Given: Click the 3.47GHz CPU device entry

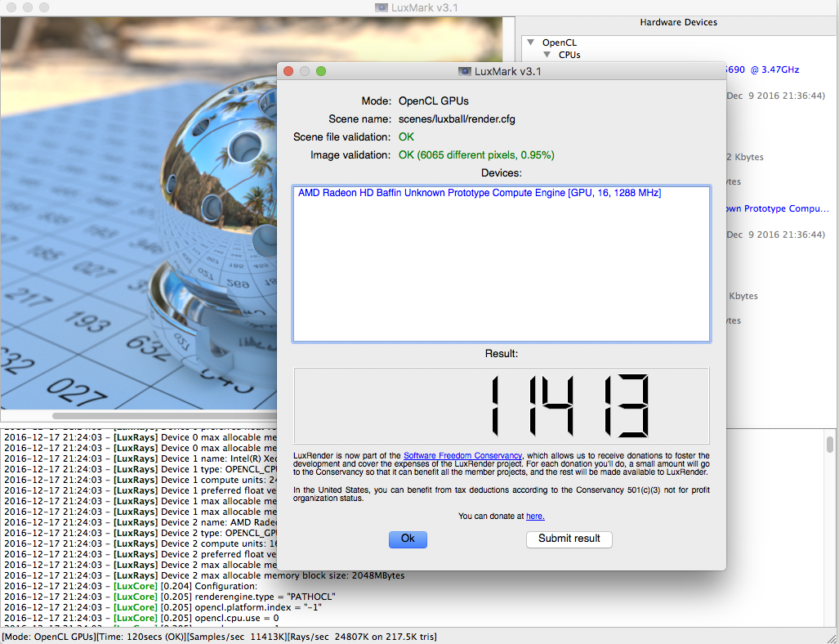Looking at the screenshot, I should tap(762, 69).
